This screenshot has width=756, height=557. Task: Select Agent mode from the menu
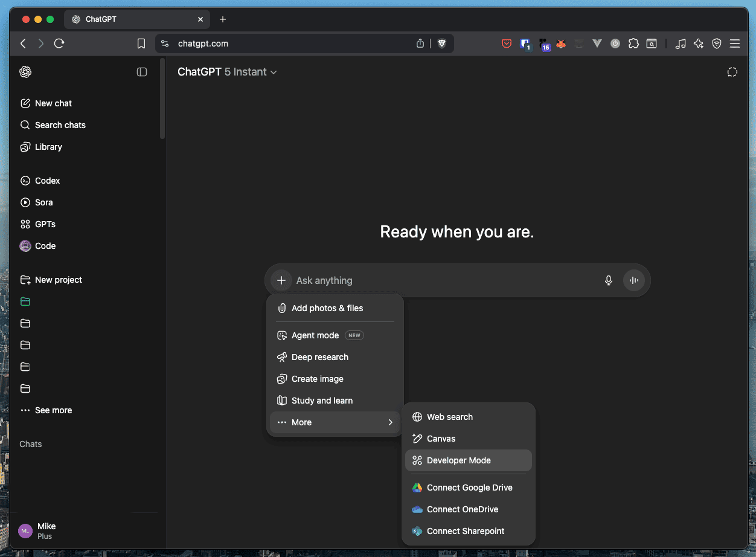point(315,335)
